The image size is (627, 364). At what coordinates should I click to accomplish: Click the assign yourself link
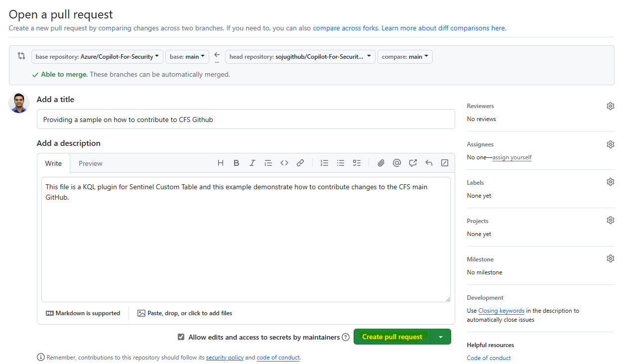pyautogui.click(x=512, y=157)
